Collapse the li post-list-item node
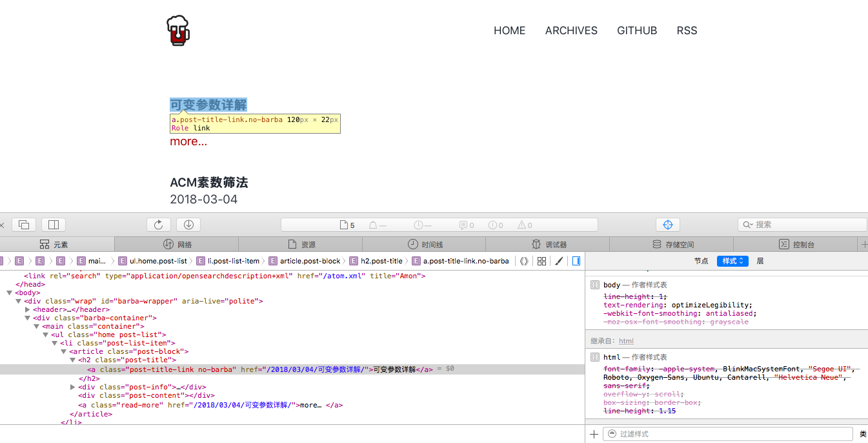 click(54, 343)
